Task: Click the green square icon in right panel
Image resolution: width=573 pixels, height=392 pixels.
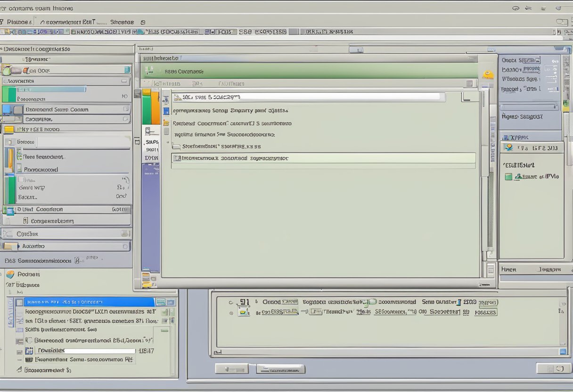Action: 508,177
